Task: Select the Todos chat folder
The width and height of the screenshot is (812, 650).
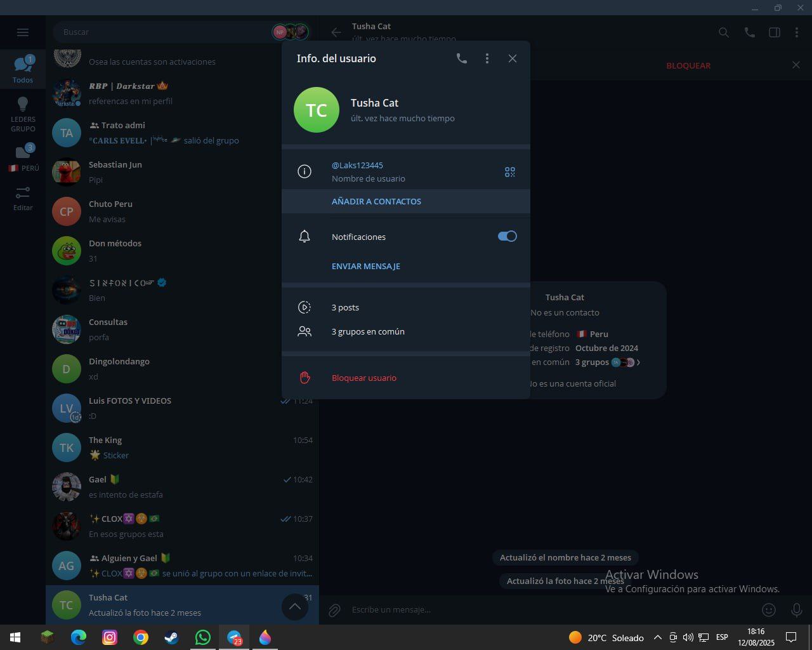Action: pyautogui.click(x=23, y=69)
